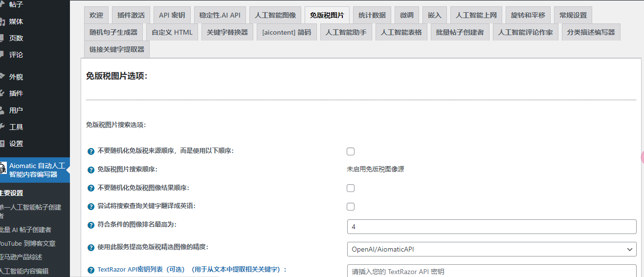This screenshot has height=277, width=644.
Task: Open 外观 via its brush icon
Action: click(x=2, y=77)
